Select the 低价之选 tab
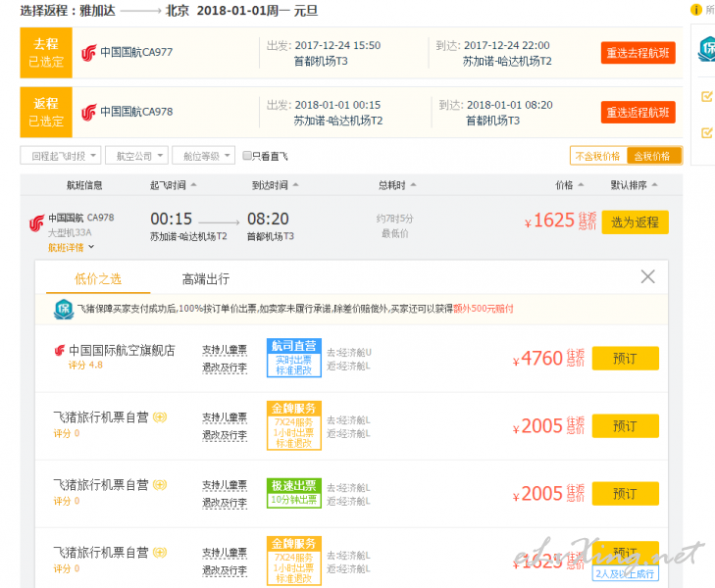 coord(98,278)
